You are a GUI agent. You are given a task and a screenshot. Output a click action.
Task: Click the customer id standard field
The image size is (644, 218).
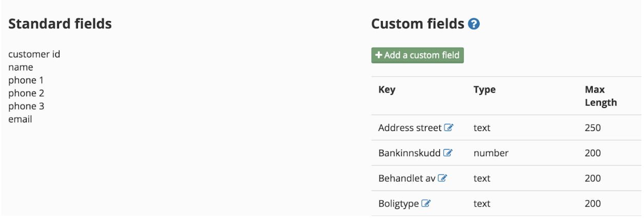pyautogui.click(x=34, y=54)
